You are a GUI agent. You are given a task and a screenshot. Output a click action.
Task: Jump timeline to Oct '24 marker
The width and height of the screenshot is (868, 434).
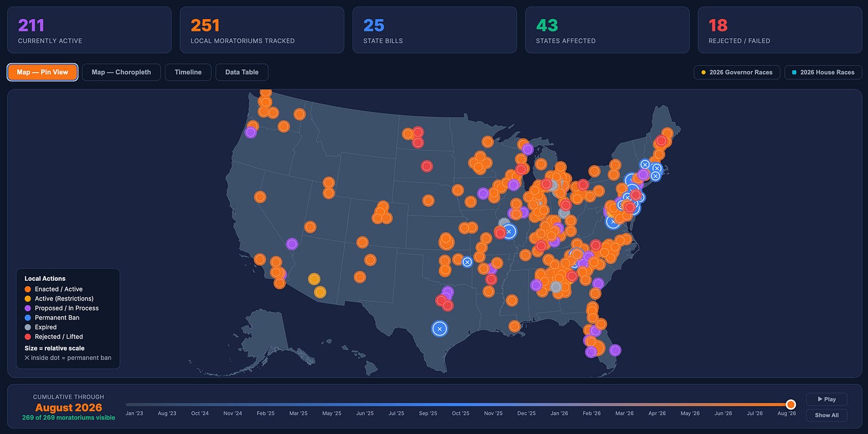[200, 413]
